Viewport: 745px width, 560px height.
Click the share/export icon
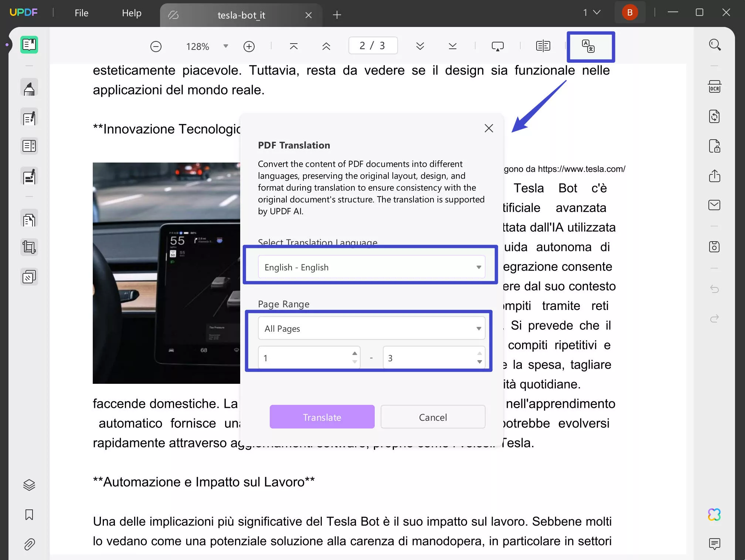[715, 176]
